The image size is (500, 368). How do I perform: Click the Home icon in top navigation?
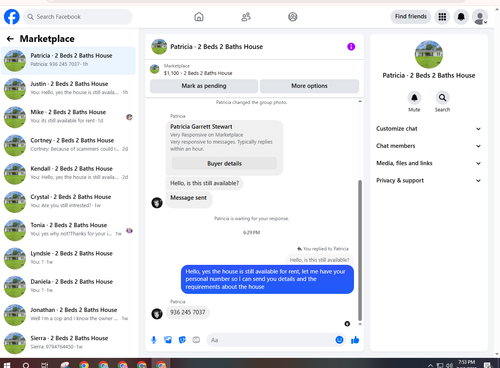(x=199, y=17)
